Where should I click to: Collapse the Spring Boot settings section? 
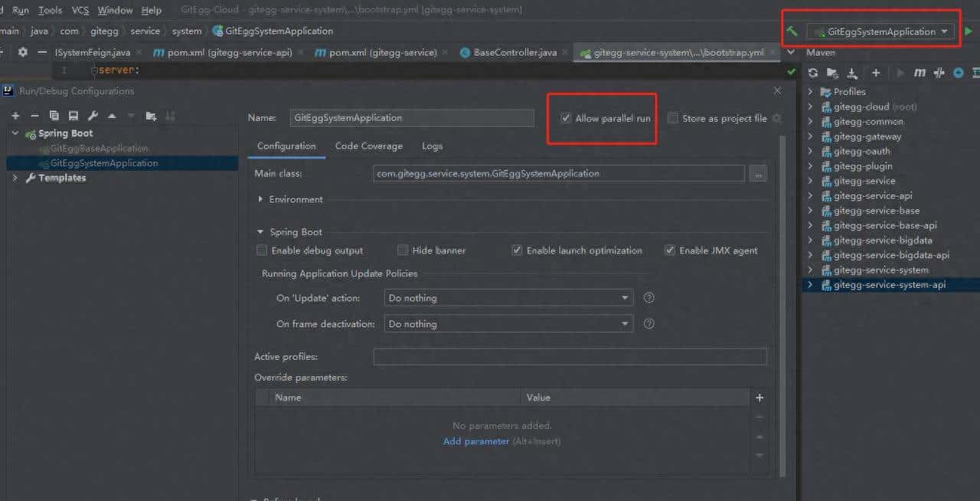[x=261, y=232]
